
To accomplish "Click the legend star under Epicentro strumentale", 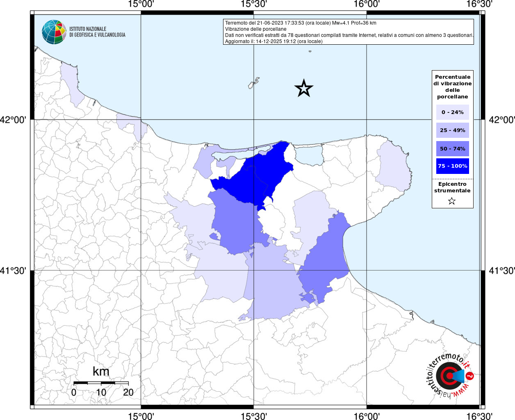I will click(452, 201).
